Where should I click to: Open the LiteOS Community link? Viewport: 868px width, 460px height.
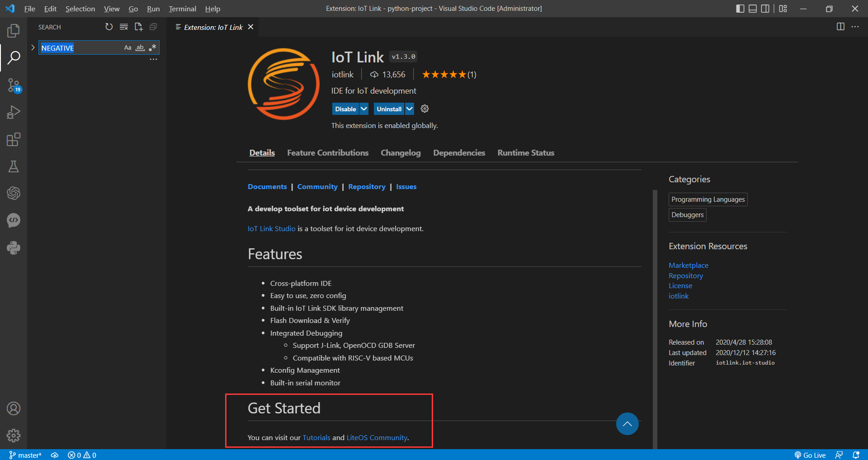pos(377,437)
